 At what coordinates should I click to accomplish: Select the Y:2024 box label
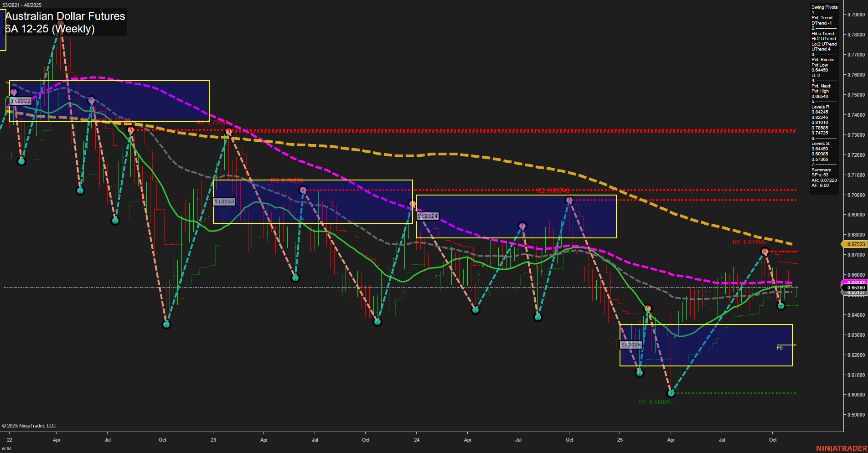pyautogui.click(x=428, y=216)
